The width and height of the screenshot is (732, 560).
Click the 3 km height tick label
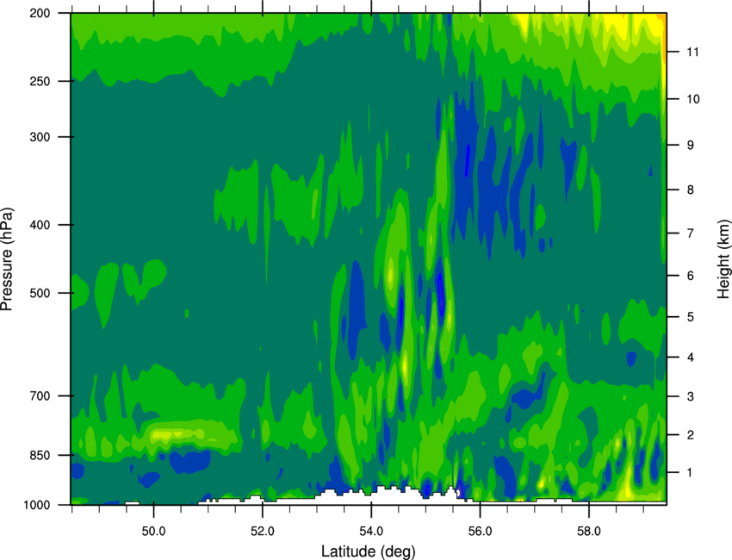691,396
